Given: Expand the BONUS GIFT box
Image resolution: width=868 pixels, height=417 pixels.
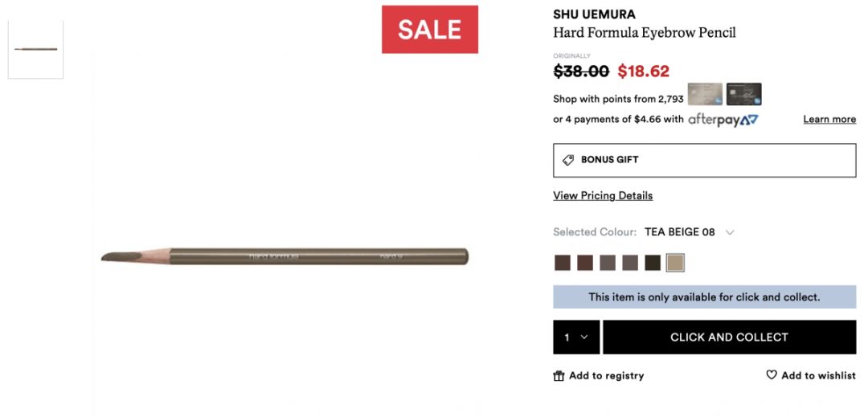Looking at the screenshot, I should pyautogui.click(x=704, y=160).
